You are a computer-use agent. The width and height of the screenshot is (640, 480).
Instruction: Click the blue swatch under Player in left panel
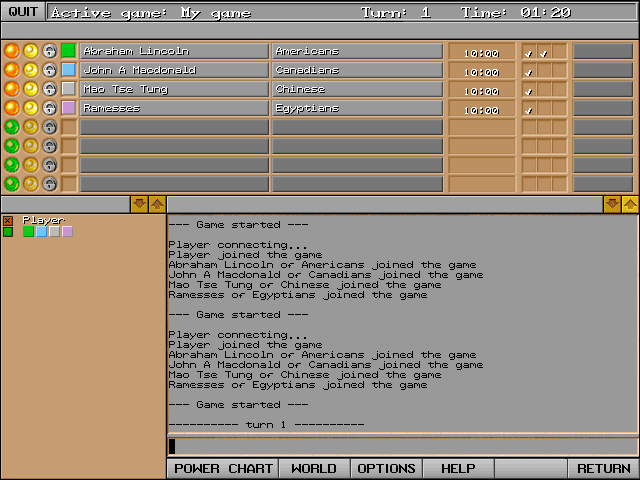point(41,232)
